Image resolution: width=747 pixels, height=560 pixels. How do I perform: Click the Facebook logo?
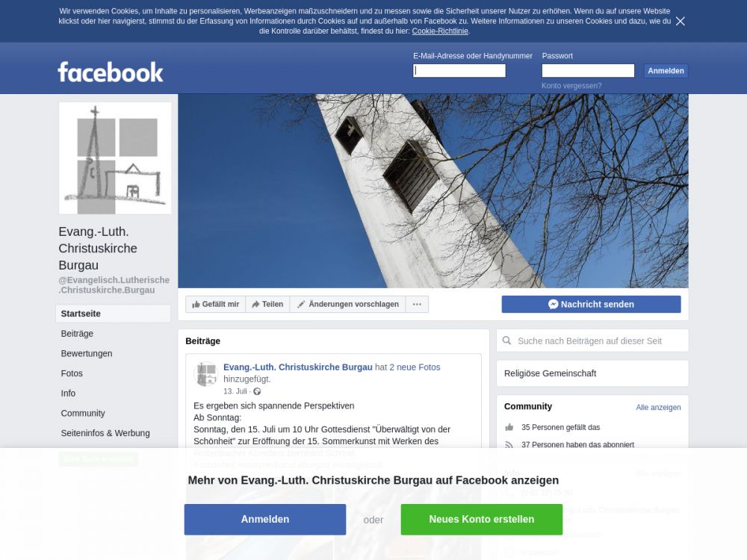click(x=111, y=72)
